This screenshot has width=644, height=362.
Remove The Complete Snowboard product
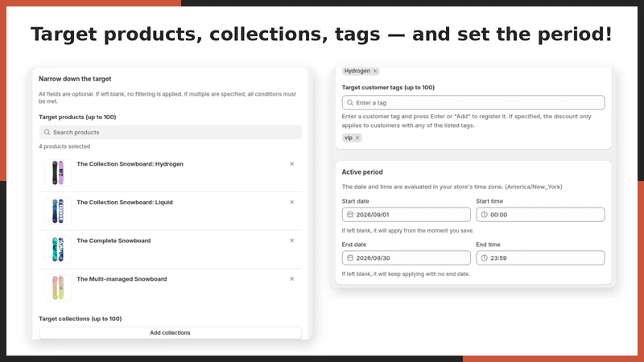[292, 241]
